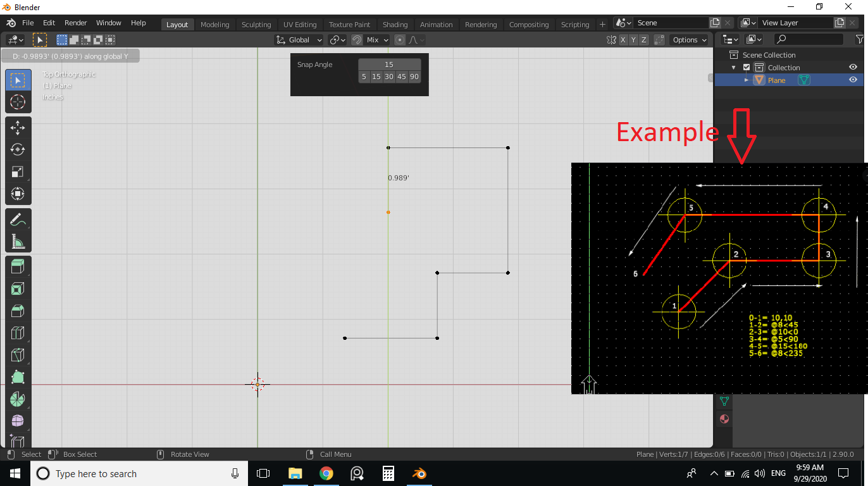868x486 pixels.
Task: Set snap angle to 45
Action: [x=402, y=77]
